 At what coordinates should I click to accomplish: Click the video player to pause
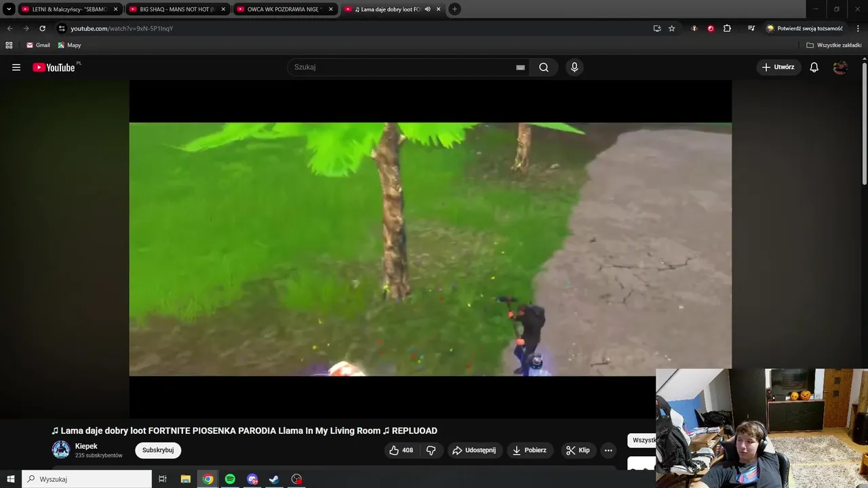point(430,249)
